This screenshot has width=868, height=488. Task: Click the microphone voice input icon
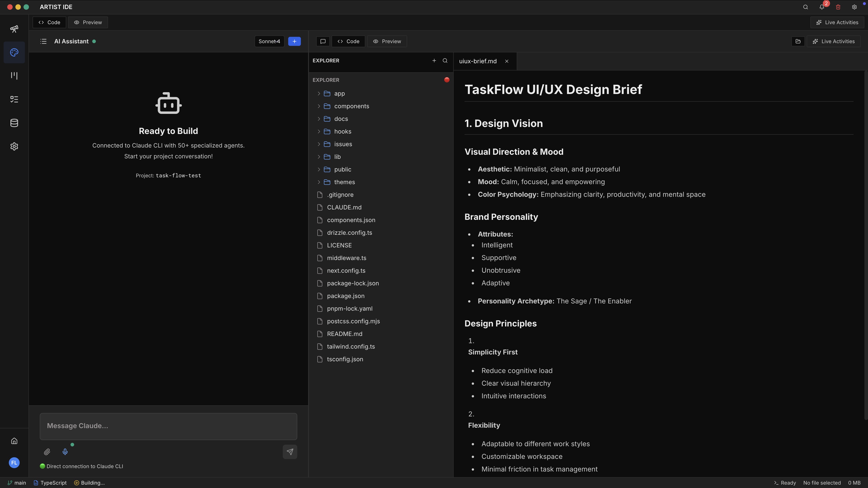coord(65,452)
